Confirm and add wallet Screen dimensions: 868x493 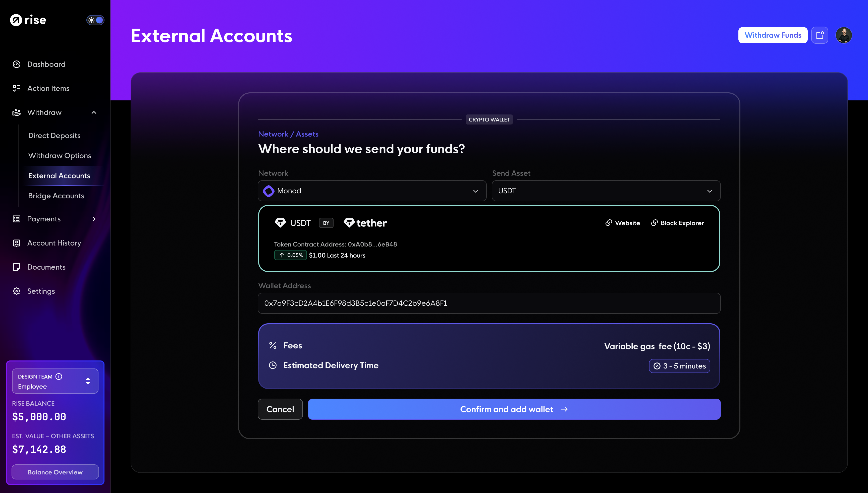point(514,409)
